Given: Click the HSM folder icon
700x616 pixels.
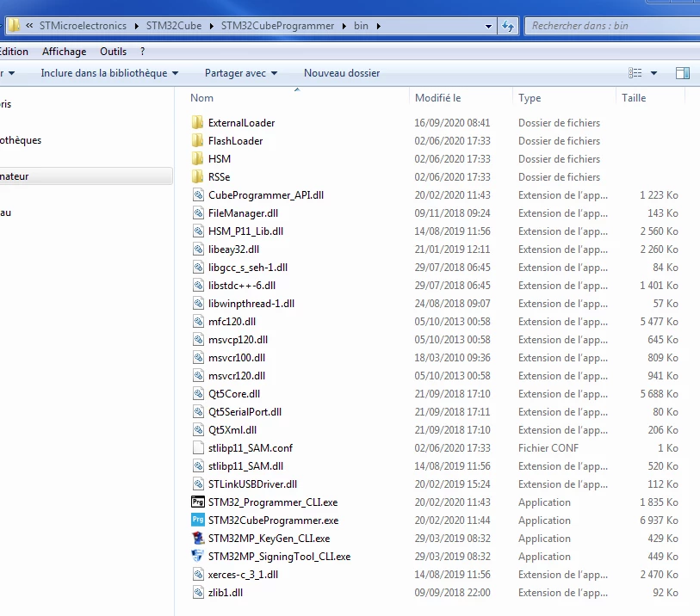Looking at the screenshot, I should (197, 159).
